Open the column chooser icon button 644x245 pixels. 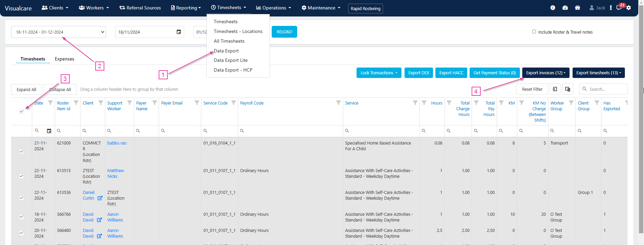point(568,89)
